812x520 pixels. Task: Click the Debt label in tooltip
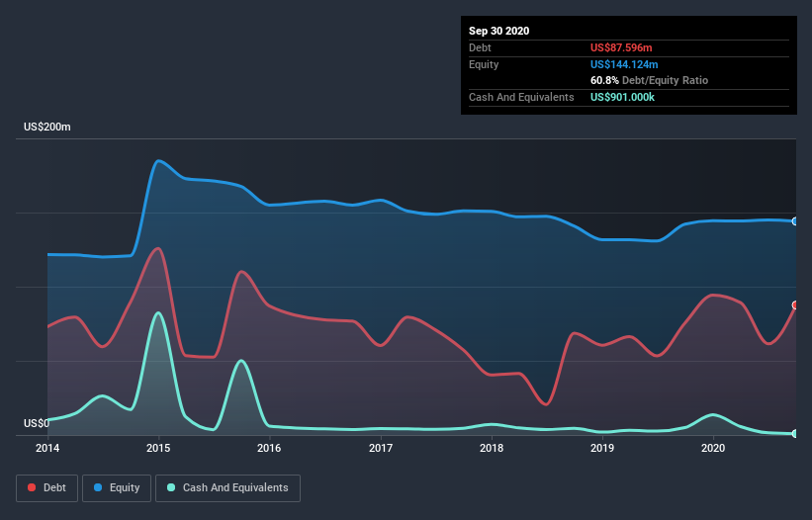[480, 47]
